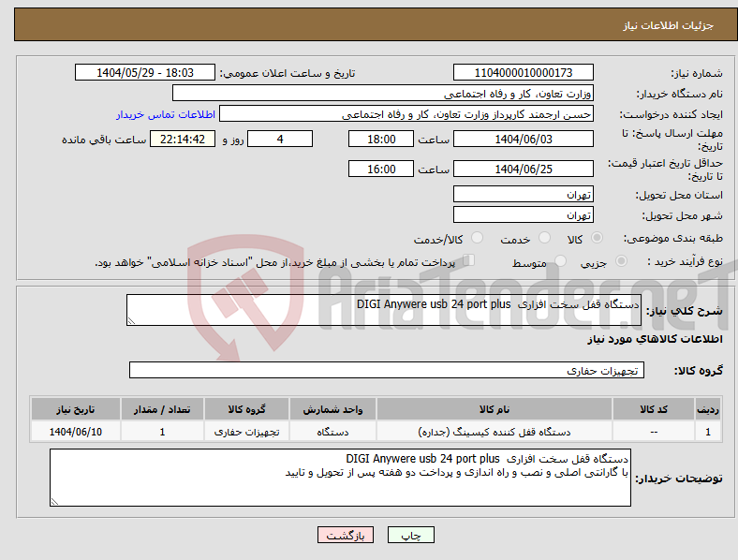
Task: Click the نام دستگاه خریدار field
Action: (383, 93)
